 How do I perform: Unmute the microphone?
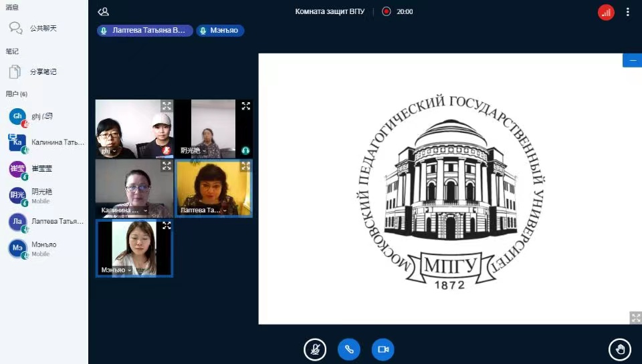click(315, 349)
